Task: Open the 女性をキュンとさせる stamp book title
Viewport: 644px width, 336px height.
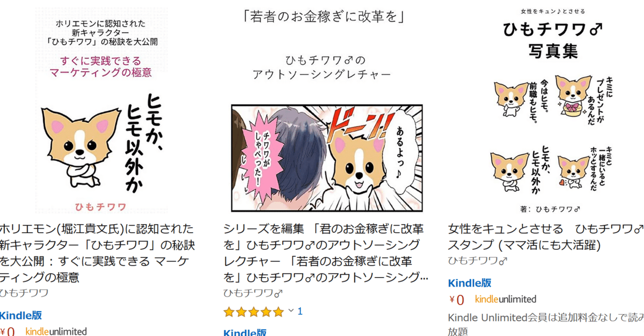Action: 545,237
